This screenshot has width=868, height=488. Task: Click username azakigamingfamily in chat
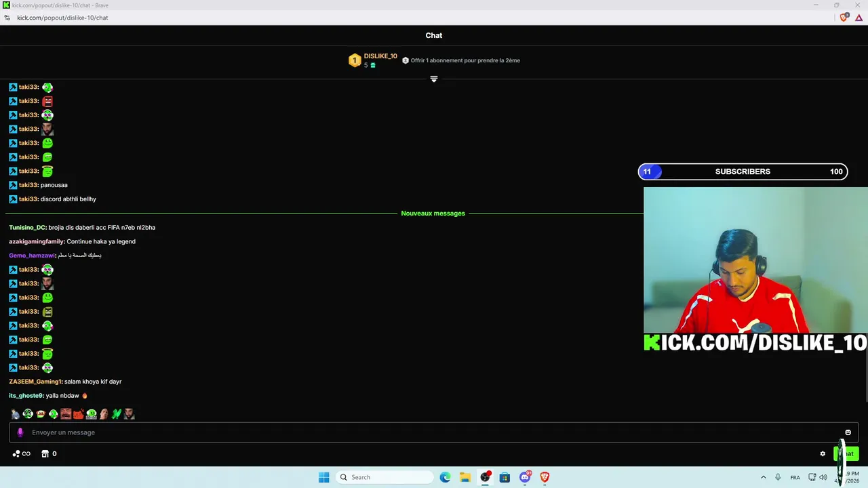[x=37, y=242]
